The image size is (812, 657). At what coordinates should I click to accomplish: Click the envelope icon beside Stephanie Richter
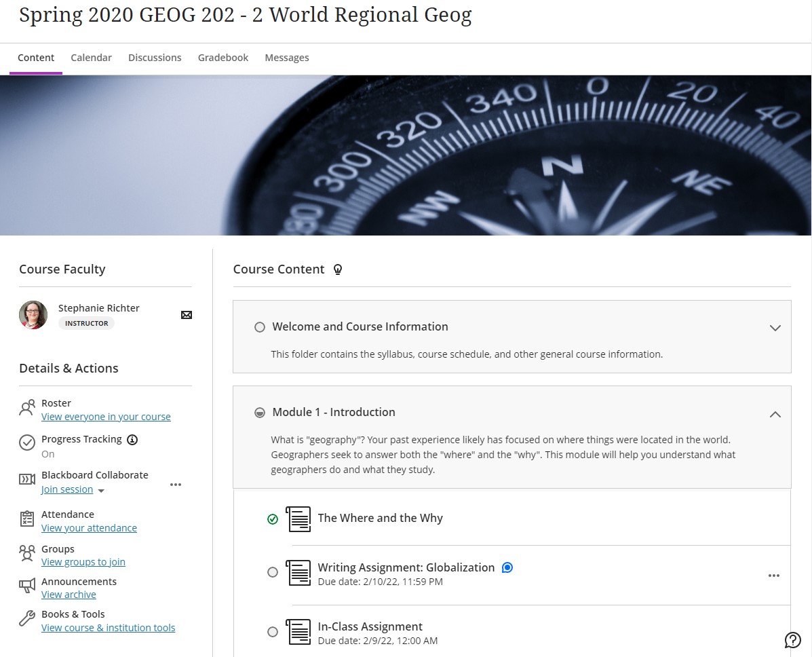(187, 315)
